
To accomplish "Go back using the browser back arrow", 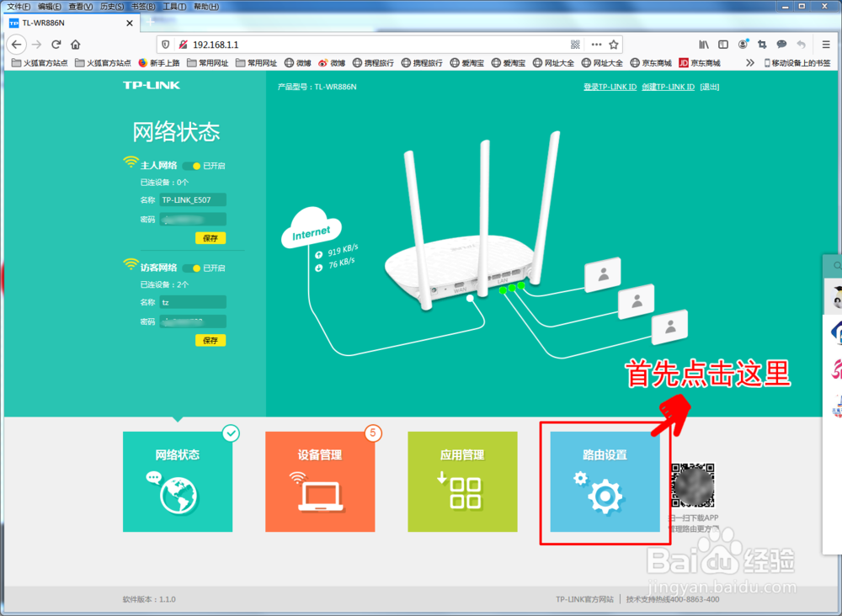I will (x=17, y=45).
